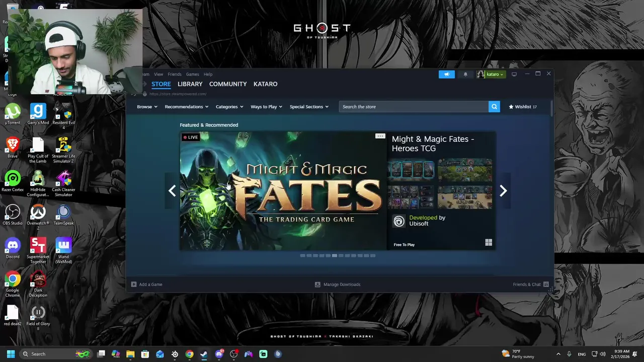
Task: Expand the Recommendations dropdown
Action: click(x=187, y=107)
